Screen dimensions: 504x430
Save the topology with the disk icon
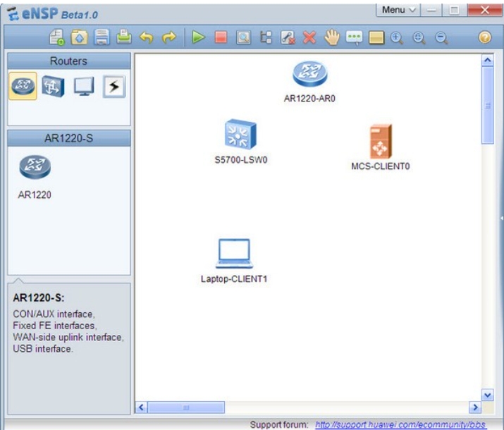[x=102, y=37]
